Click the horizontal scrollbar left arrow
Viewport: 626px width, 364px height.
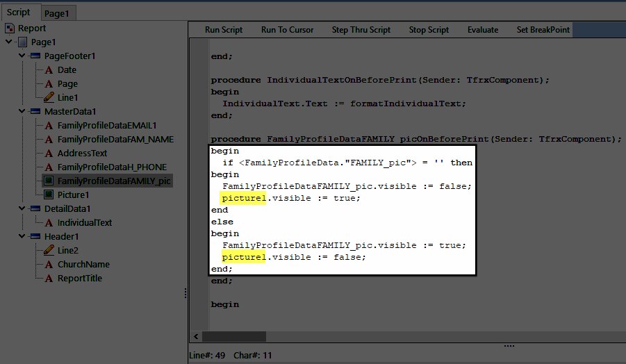(196, 336)
